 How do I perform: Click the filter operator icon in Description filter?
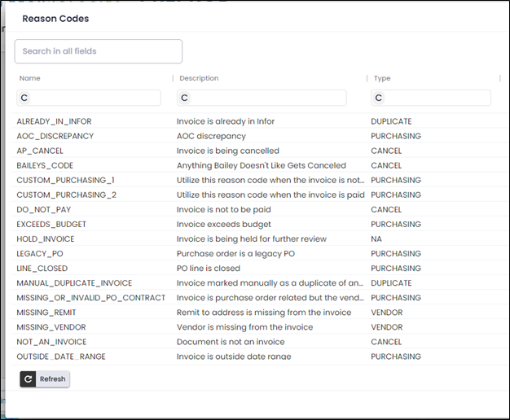pyautogui.click(x=185, y=98)
